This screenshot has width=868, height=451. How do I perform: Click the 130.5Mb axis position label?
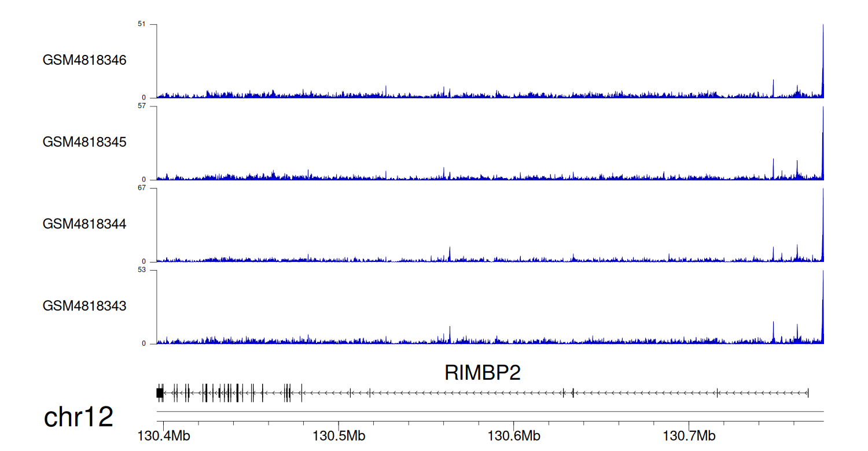[339, 435]
